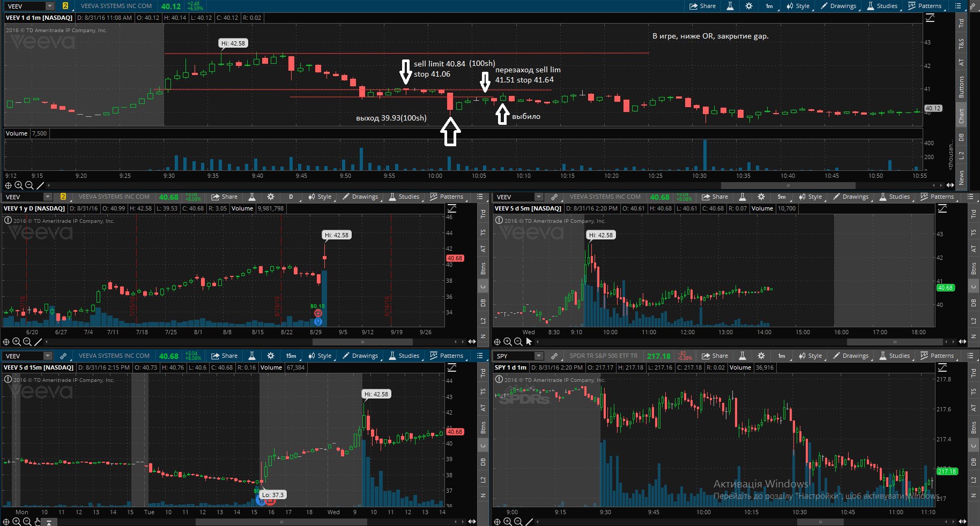Toggle Btns side tab on VEEV daily chart
The width and height of the screenshot is (980, 526).
[483, 268]
